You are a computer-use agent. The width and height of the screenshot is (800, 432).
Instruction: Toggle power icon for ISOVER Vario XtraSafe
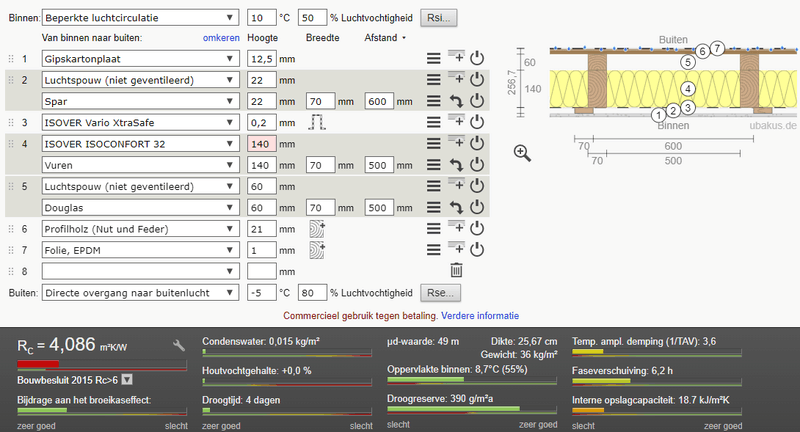[x=477, y=122]
